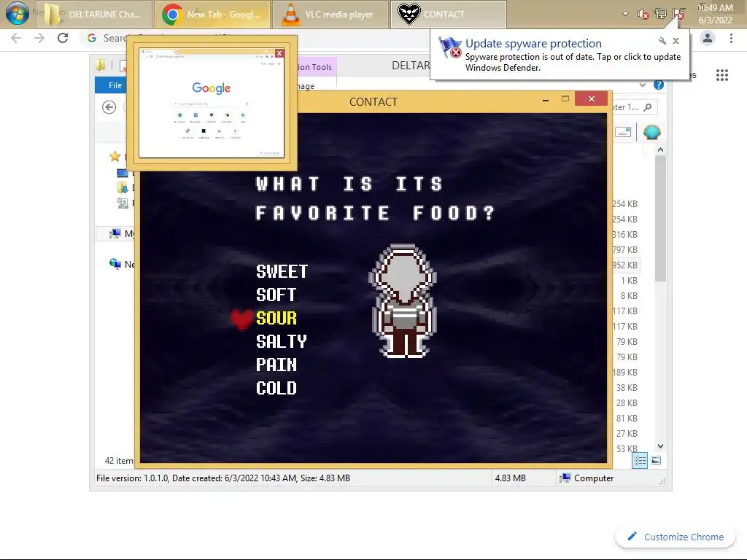Choose SALTY as favorite food
The width and height of the screenshot is (747, 560).
[x=282, y=341]
